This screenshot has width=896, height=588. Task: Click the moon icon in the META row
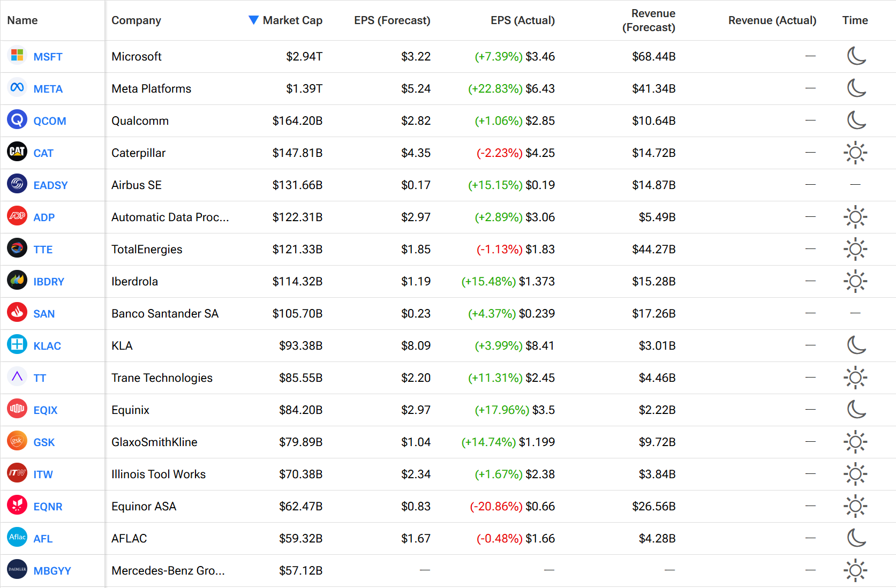(x=856, y=88)
